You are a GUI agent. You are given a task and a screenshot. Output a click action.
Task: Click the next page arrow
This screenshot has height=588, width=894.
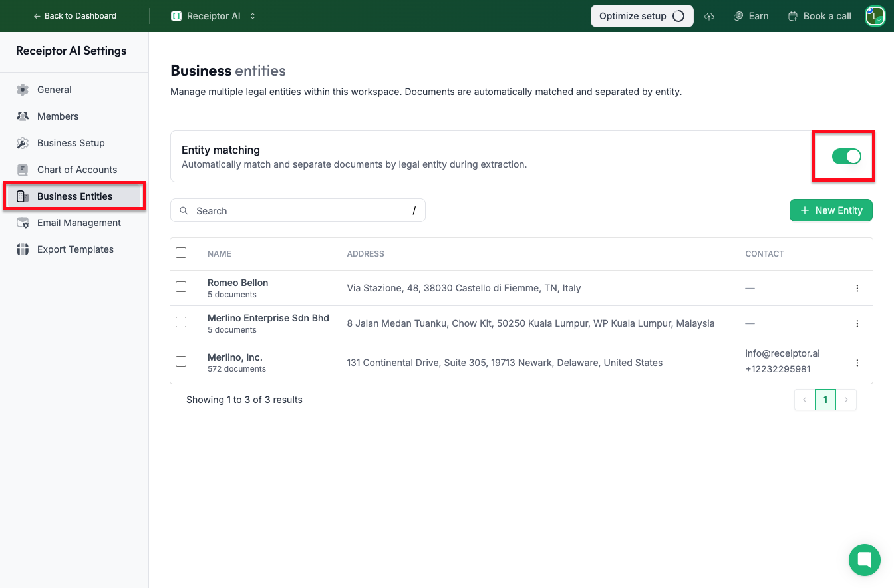846,400
